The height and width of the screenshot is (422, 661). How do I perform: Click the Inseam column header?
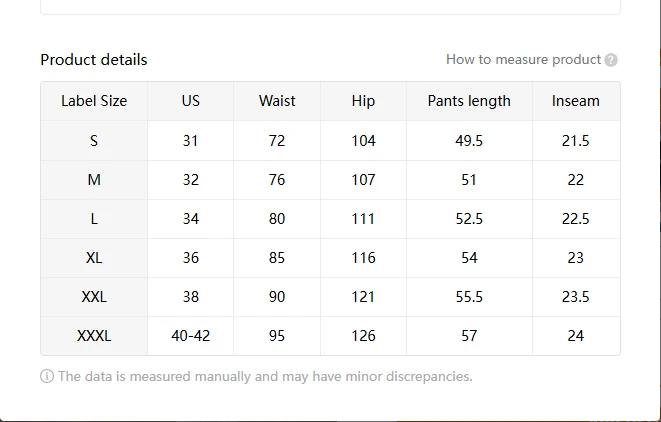point(576,101)
